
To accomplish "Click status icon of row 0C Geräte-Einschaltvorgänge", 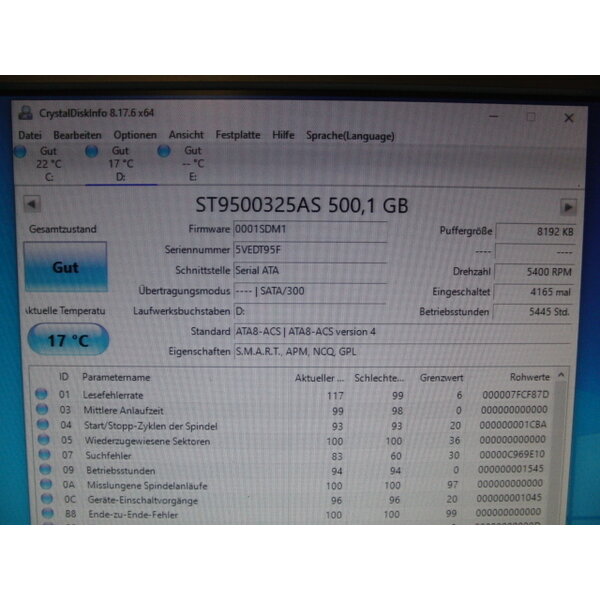I will (x=47, y=498).
